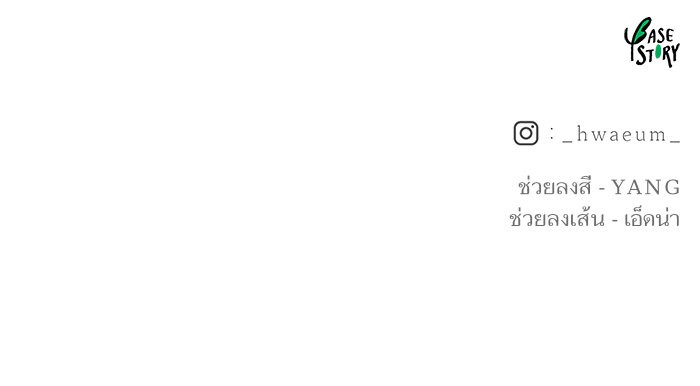Click the dash before YANG
This screenshot has height=386, width=700.
click(601, 190)
